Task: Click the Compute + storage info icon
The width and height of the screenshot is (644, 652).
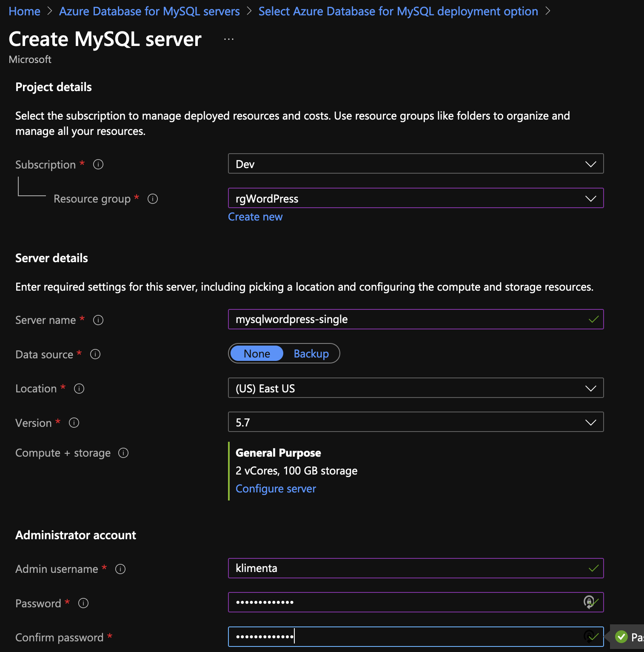Action: click(123, 453)
